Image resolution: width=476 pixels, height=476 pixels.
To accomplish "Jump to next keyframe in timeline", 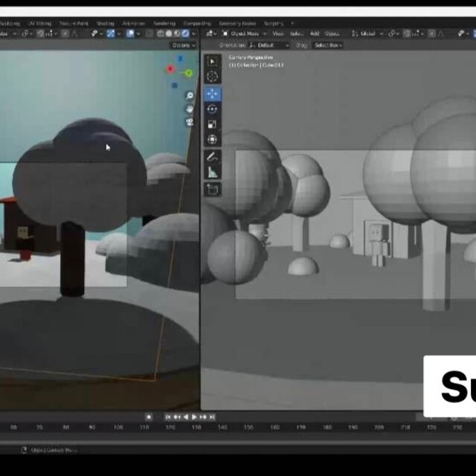I will [203, 417].
